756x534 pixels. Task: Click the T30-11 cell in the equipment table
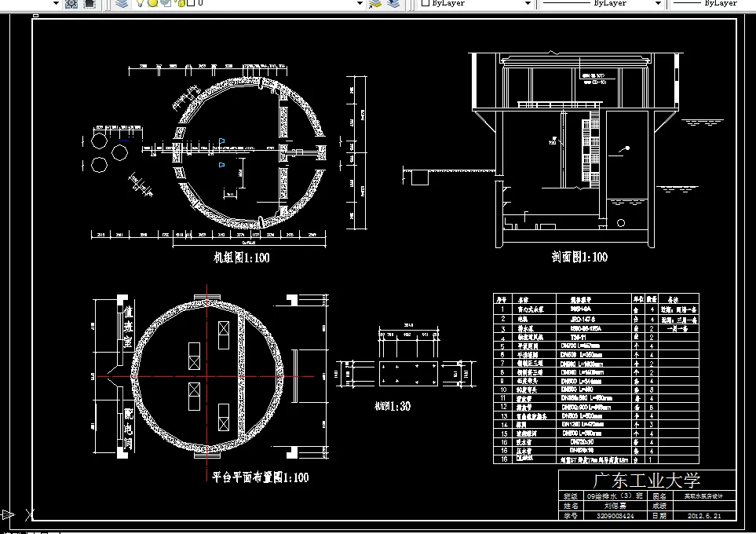click(578, 337)
